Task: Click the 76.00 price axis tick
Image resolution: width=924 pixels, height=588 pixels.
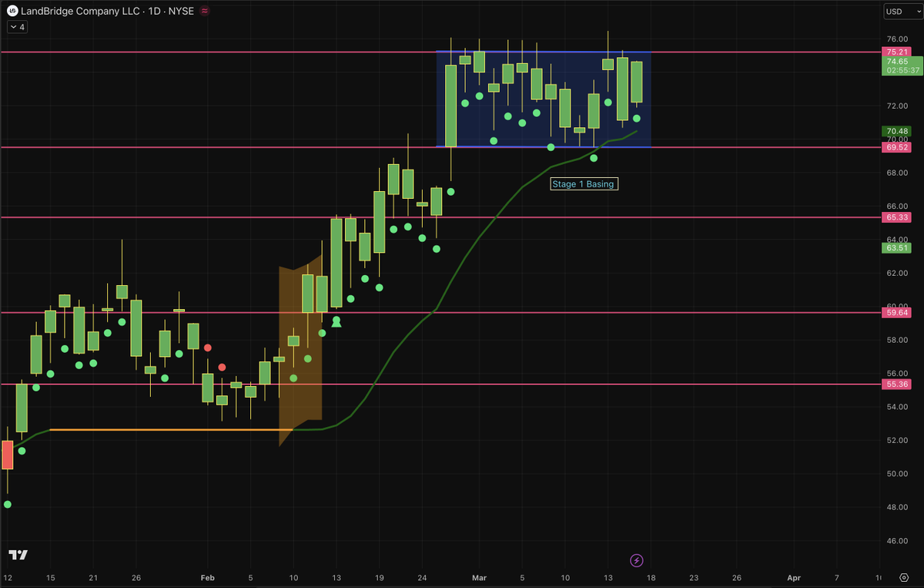Action: pos(897,39)
